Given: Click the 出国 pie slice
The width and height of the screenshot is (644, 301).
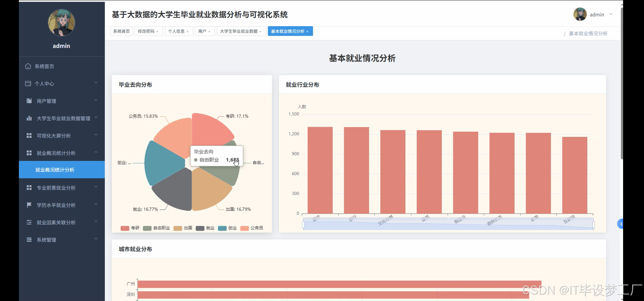Looking at the screenshot, I should pos(208,190).
